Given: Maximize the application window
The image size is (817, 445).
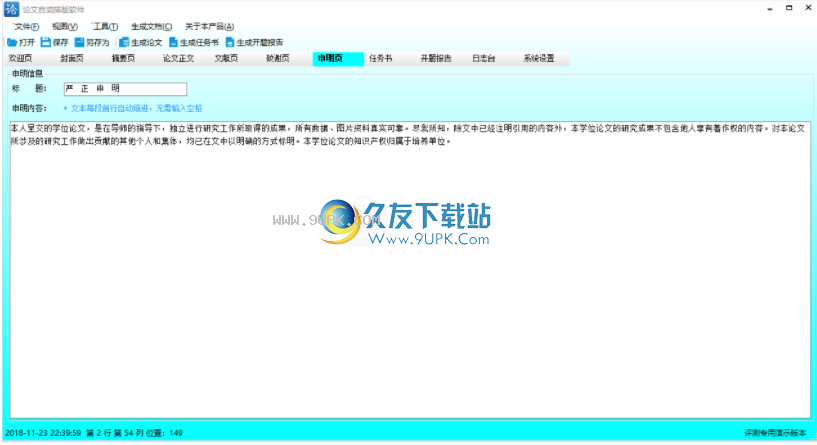Looking at the screenshot, I should coord(789,8).
